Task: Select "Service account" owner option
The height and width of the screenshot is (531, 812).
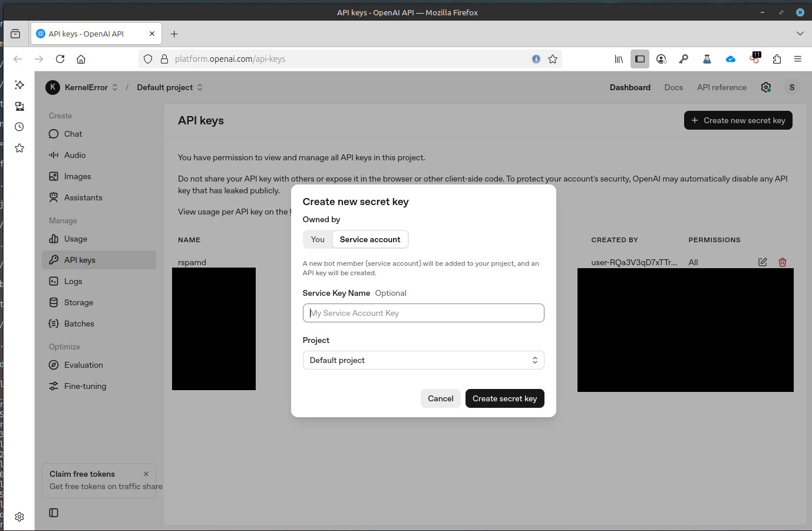Action: (370, 239)
